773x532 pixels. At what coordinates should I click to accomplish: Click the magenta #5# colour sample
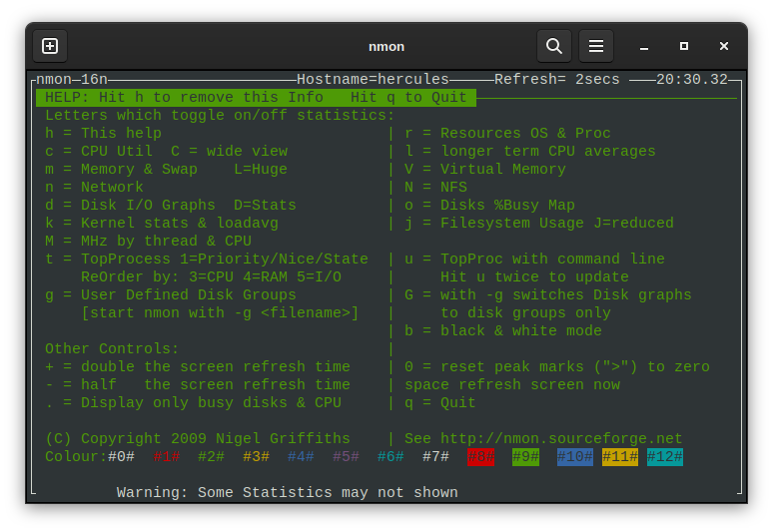coord(346,456)
